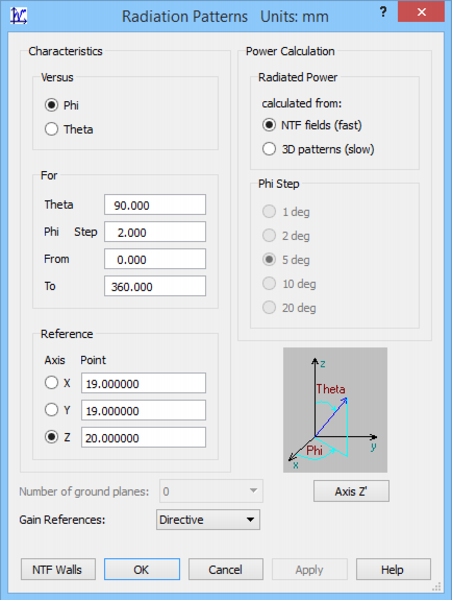454x602 pixels.
Task: Click the Theta value input field
Action: click(155, 205)
